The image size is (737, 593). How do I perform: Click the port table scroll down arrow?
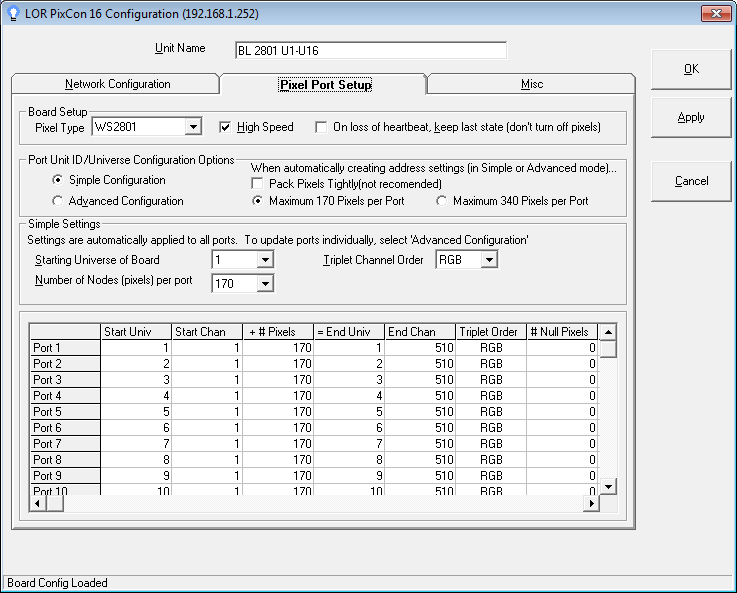(607, 486)
